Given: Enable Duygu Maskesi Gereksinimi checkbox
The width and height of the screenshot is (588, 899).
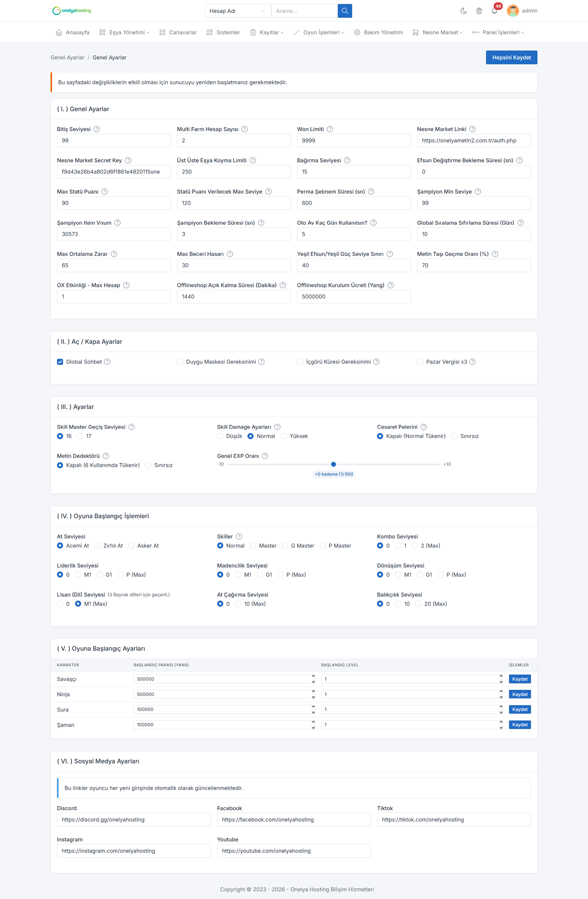Looking at the screenshot, I should (180, 362).
